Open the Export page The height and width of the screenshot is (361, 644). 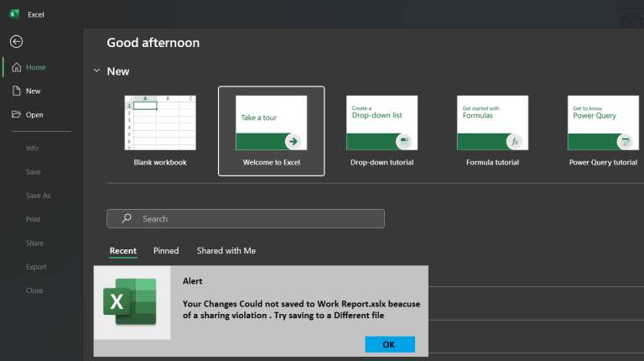(36, 267)
